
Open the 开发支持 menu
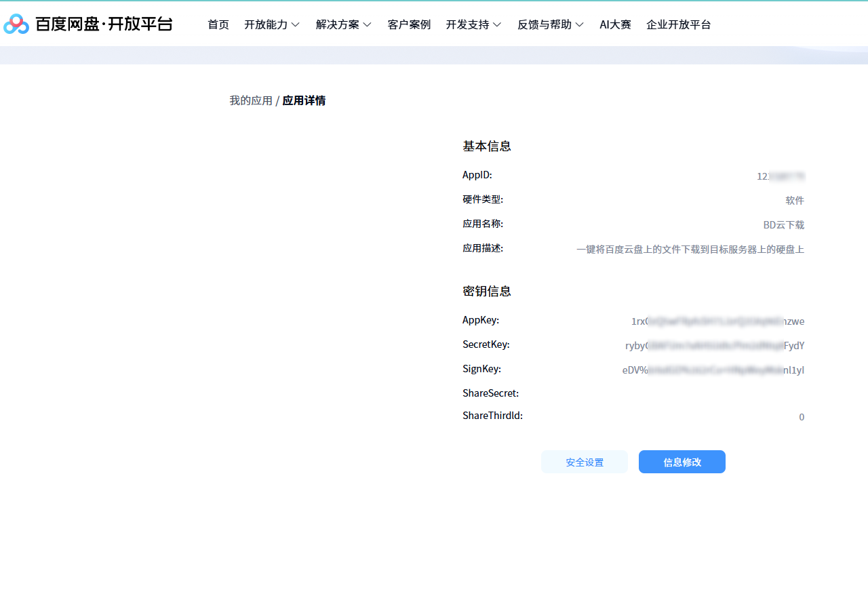tap(469, 24)
